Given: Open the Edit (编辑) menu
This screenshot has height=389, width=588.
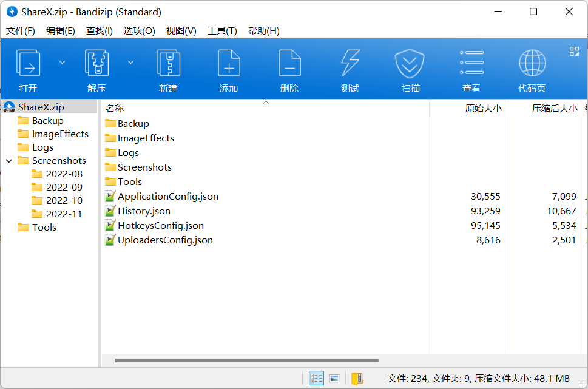Looking at the screenshot, I should coord(60,31).
